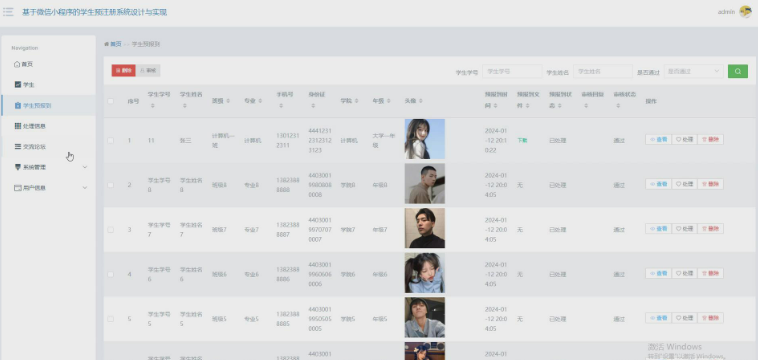The image size is (758, 360).
Task: Sort by 审核状态 column arrows
Action: coord(618,105)
